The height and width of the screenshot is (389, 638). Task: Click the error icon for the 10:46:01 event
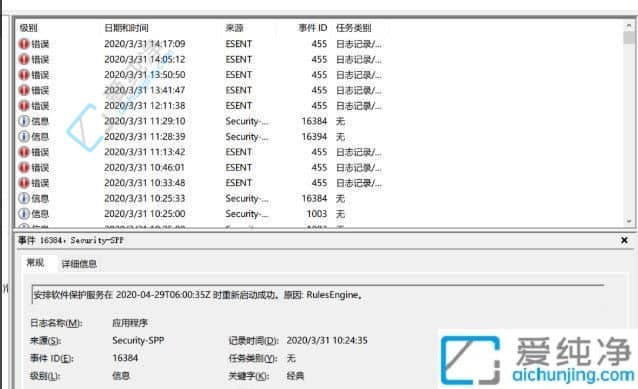pyautogui.click(x=24, y=167)
